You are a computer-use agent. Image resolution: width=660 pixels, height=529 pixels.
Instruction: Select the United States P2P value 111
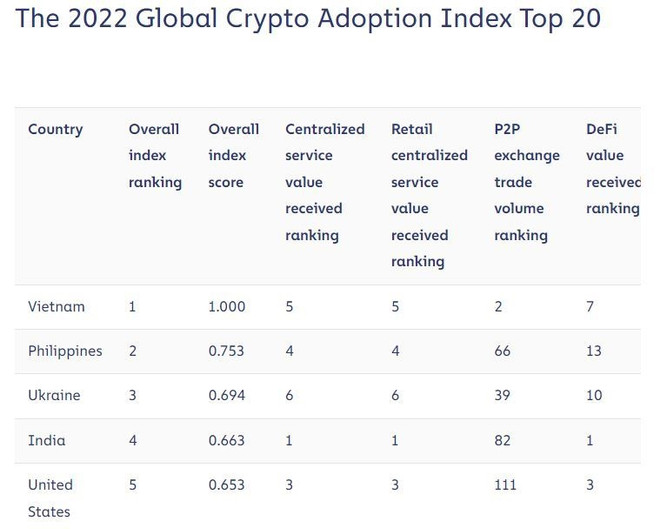pyautogui.click(x=505, y=485)
